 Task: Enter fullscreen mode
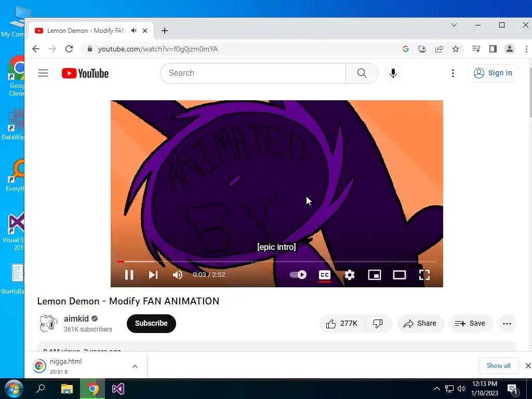424,274
